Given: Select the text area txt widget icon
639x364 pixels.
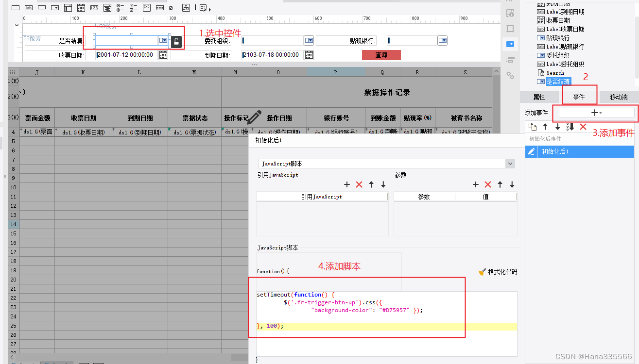Looking at the screenshot, I should [146, 7].
